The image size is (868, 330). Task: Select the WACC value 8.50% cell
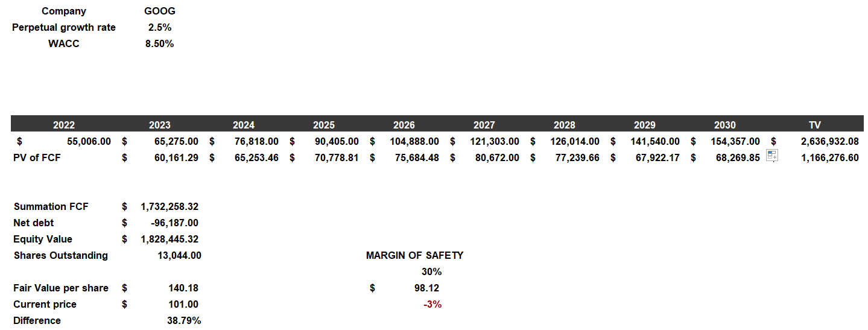160,43
